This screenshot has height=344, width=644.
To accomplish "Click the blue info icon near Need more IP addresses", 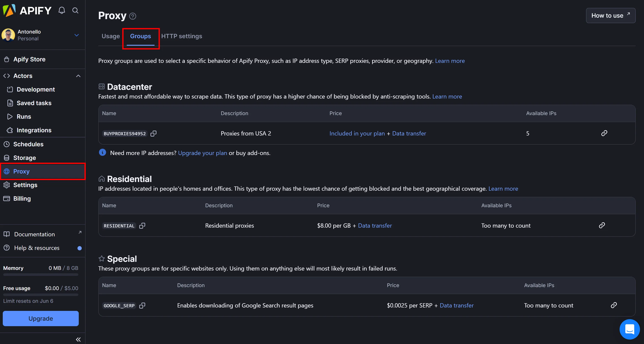I will (x=102, y=152).
